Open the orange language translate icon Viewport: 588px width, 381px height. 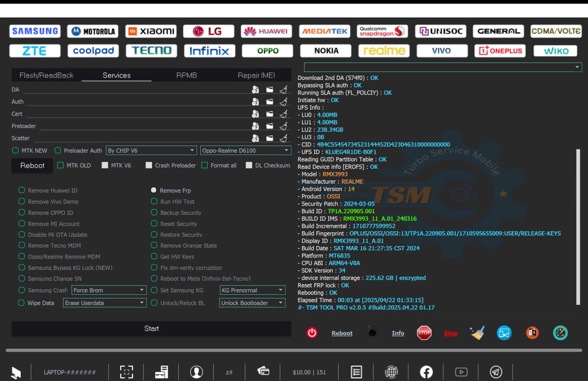coord(532,333)
